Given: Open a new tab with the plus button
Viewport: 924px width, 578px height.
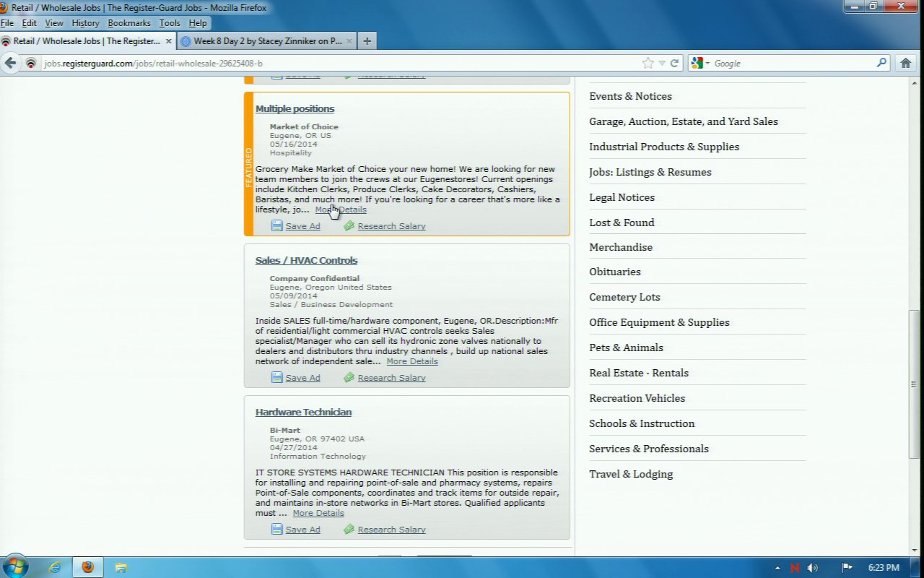Looking at the screenshot, I should click(367, 41).
